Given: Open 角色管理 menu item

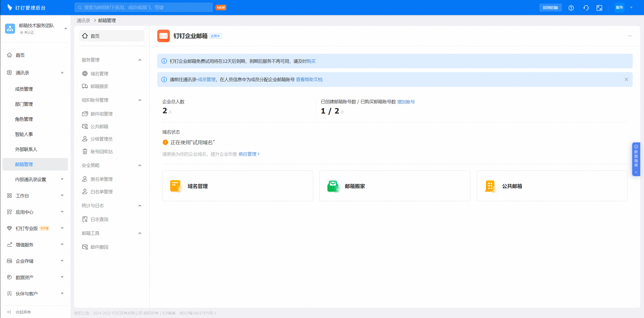Looking at the screenshot, I should tap(35, 119).
